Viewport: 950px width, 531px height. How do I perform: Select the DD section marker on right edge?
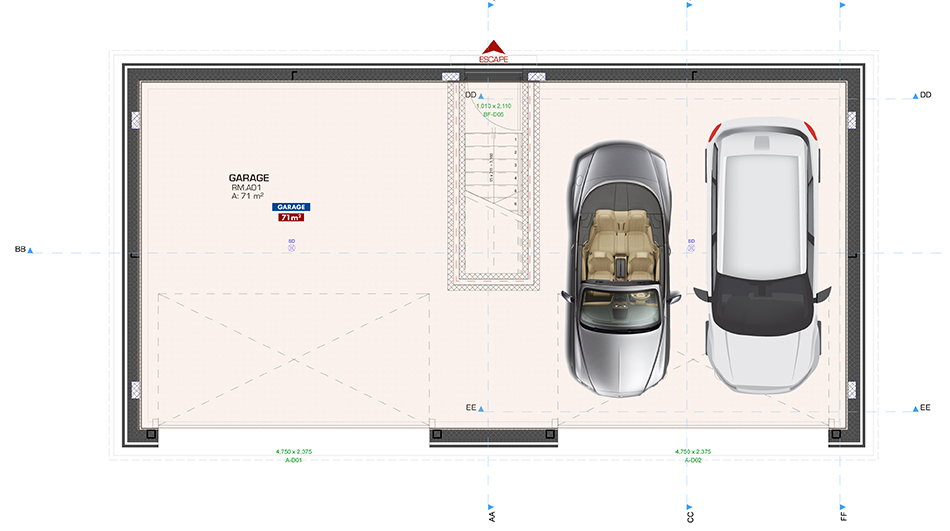click(923, 95)
